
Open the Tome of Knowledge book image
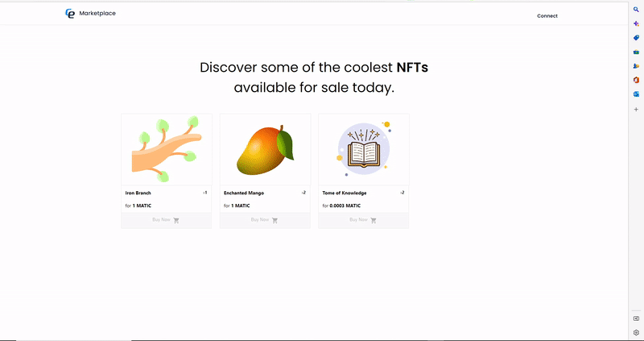tap(364, 150)
